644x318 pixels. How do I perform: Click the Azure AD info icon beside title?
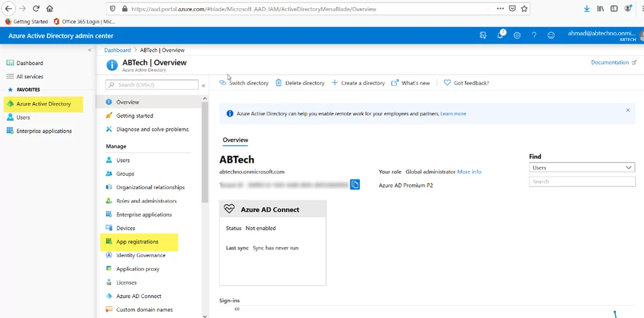point(112,65)
